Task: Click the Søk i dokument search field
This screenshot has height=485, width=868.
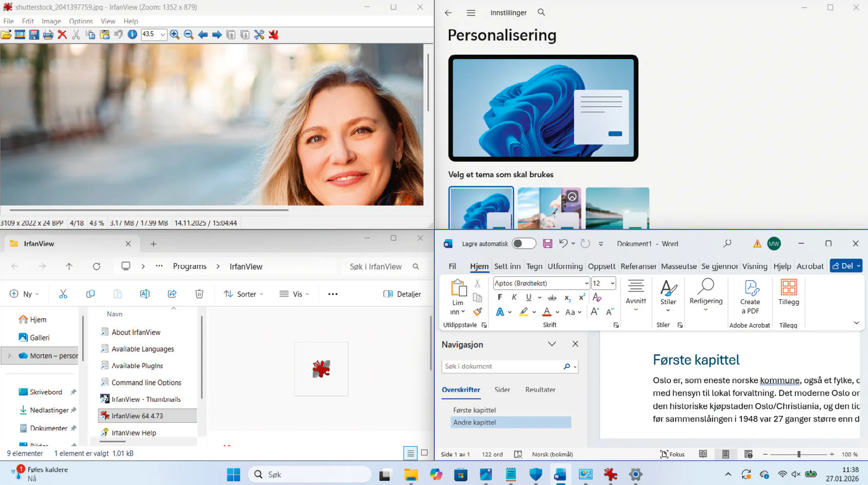Action: (501, 366)
